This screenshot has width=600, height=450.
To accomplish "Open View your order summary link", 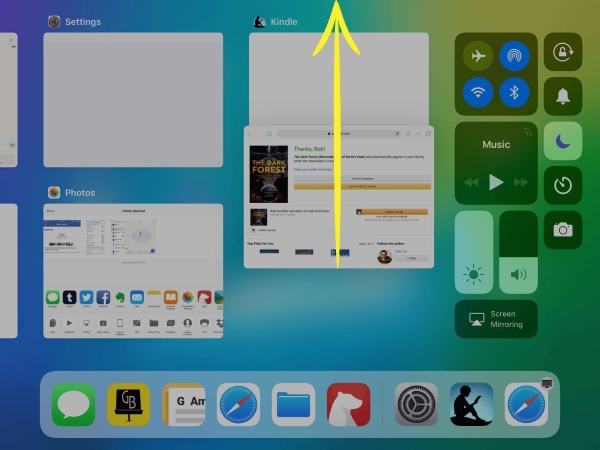I will point(313,169).
